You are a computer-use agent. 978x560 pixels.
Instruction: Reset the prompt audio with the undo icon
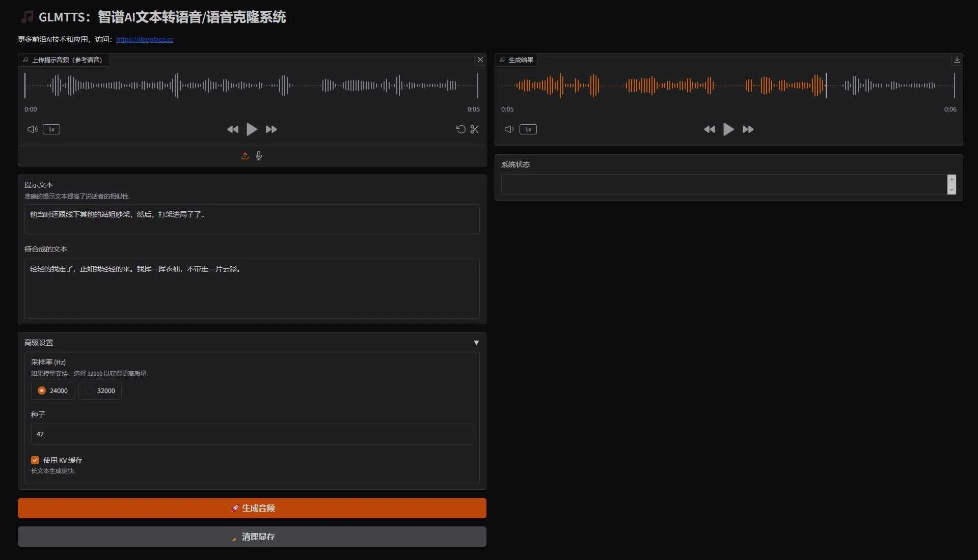coord(460,129)
